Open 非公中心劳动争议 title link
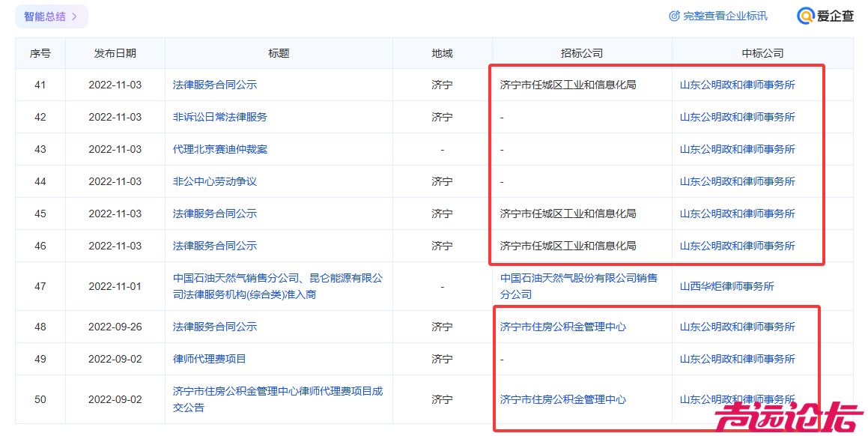This screenshot has width=868, height=436. (x=214, y=181)
